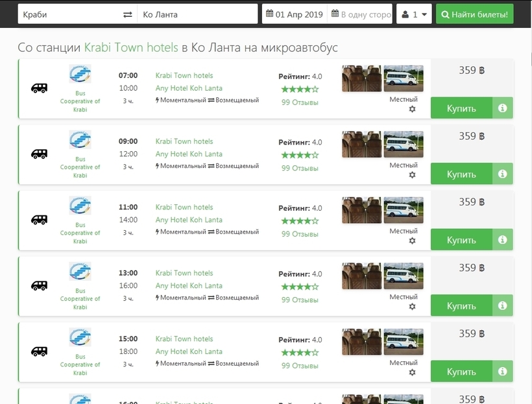Click the gear icon under Местный, 07:00 row

[412, 109]
